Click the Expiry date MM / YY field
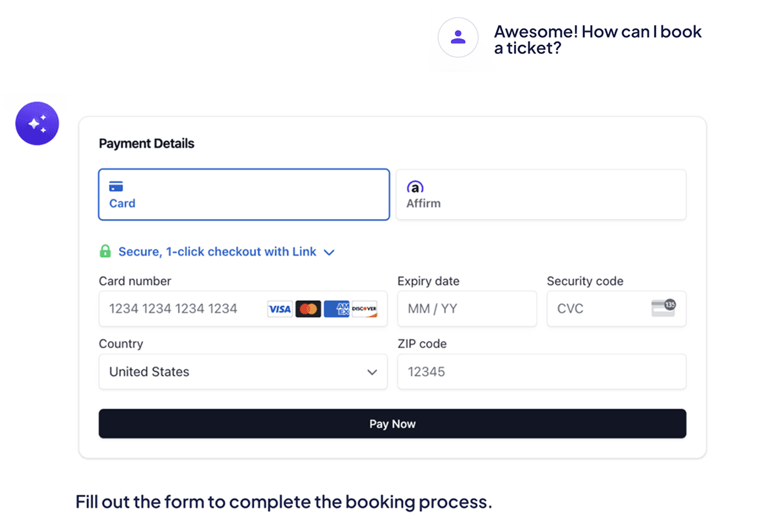The image size is (780, 532). tap(467, 309)
